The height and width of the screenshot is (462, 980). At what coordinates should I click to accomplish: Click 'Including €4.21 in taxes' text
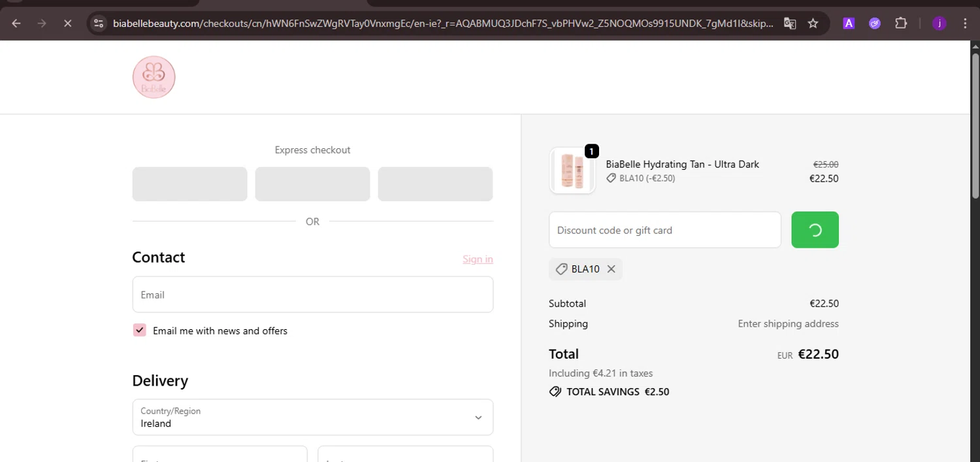pos(600,373)
